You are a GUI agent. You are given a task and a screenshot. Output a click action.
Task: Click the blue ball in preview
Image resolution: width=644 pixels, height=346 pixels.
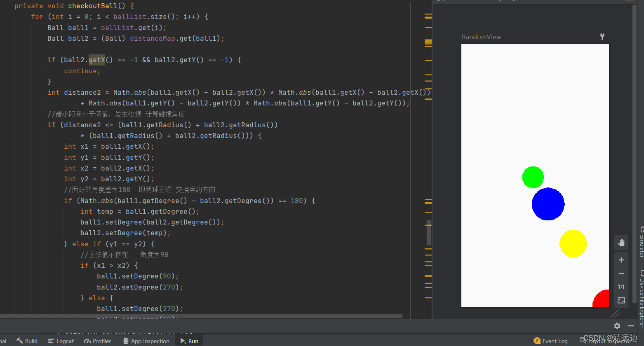(x=548, y=204)
